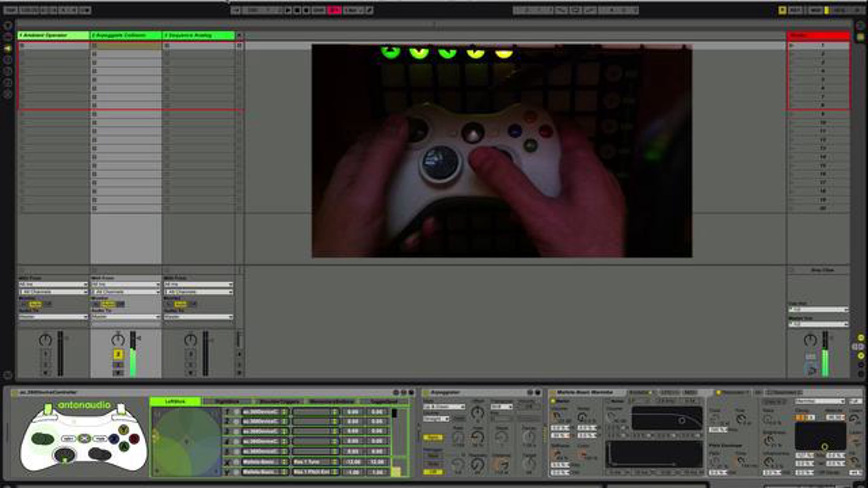Click the red B button on controller graphic
This screenshot has height=488, width=868.
tap(134, 439)
